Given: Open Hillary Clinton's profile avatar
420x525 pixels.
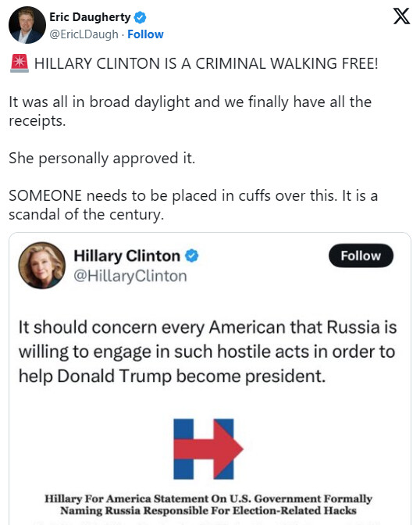Looking at the screenshot, I should coord(42,266).
